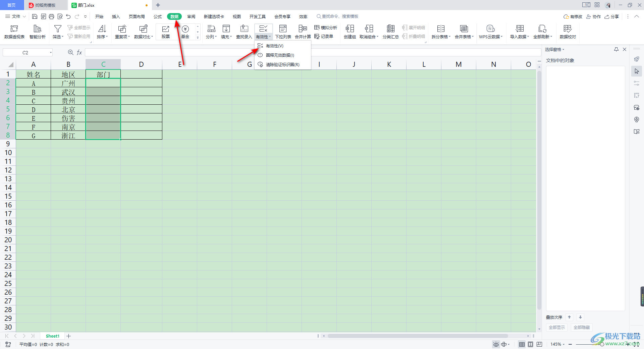The height and width of the screenshot is (349, 644).
Task: Click the 智能分析 icon
Action: coord(37,32)
